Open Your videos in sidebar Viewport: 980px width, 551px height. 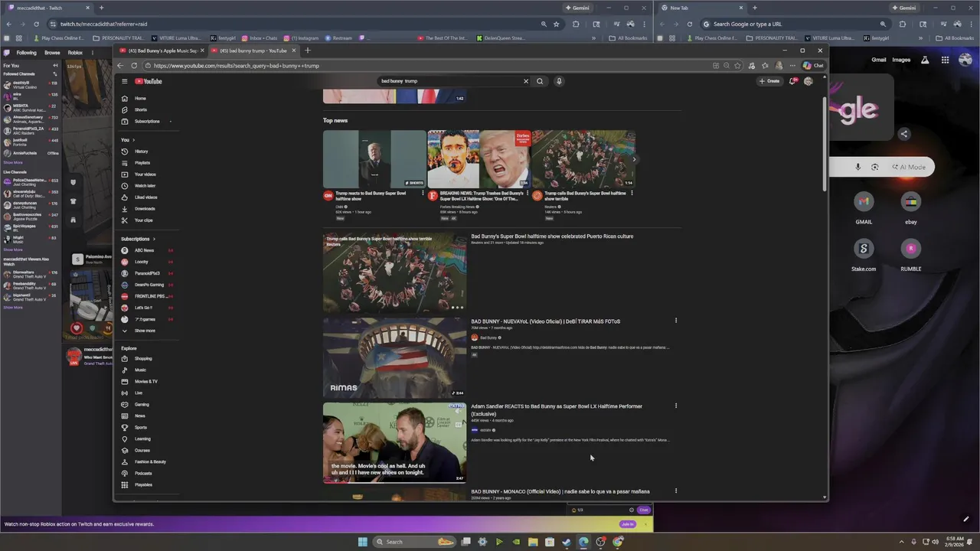click(146, 174)
